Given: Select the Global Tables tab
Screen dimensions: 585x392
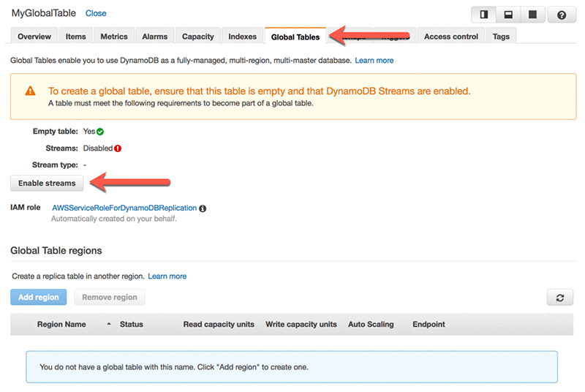Looking at the screenshot, I should 295,37.
